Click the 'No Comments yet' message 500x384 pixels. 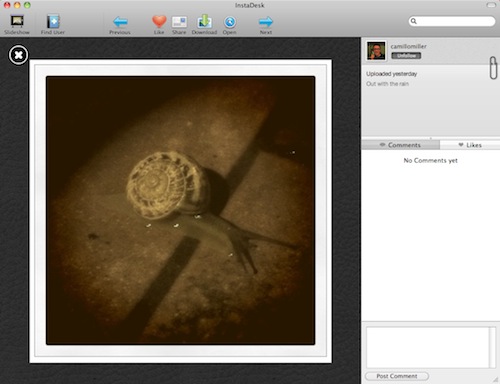[430, 160]
